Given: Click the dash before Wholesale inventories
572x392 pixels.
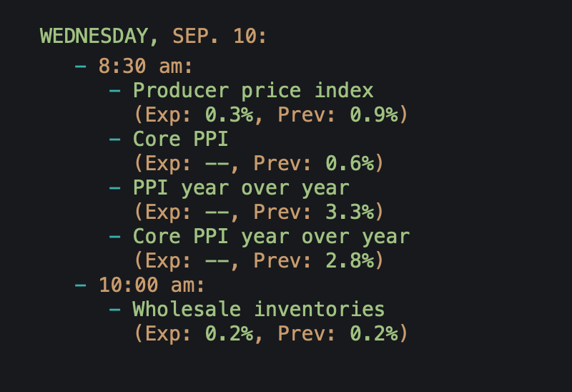Looking at the screenshot, I should point(114,310).
